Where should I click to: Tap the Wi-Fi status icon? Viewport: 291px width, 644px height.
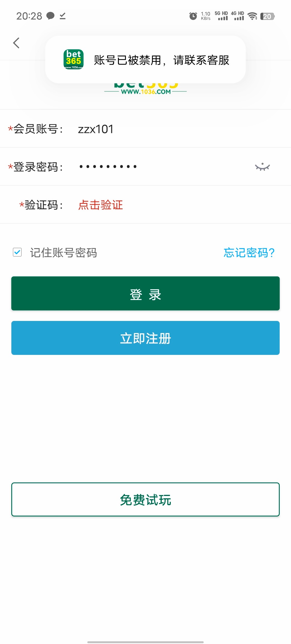coord(252,16)
